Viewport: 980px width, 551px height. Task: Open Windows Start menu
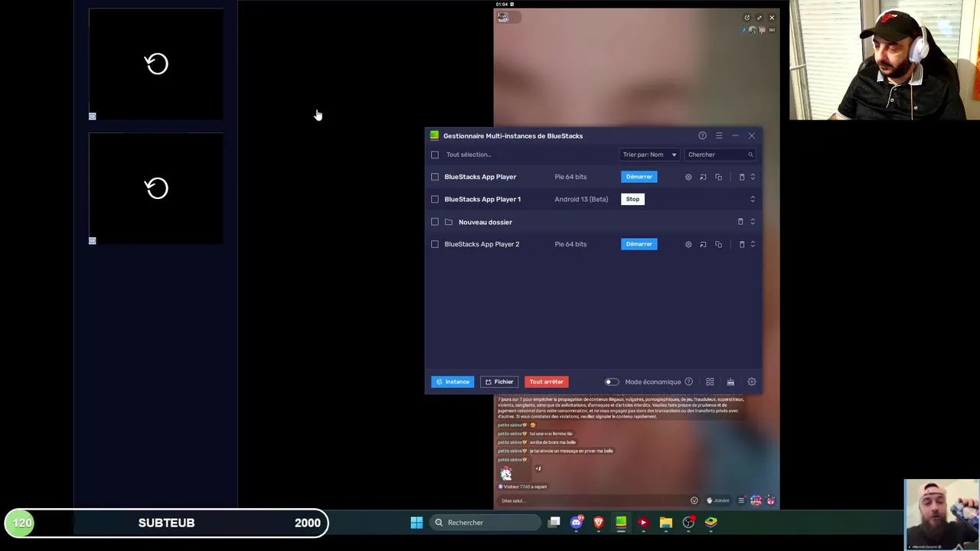(416, 523)
